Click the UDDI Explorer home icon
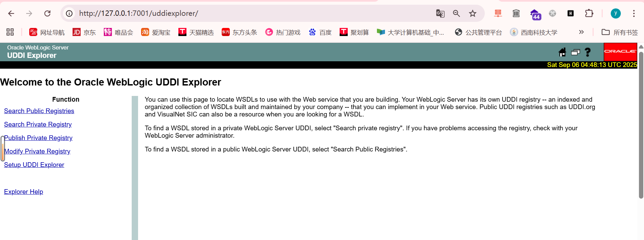The height and width of the screenshot is (240, 644). (562, 52)
